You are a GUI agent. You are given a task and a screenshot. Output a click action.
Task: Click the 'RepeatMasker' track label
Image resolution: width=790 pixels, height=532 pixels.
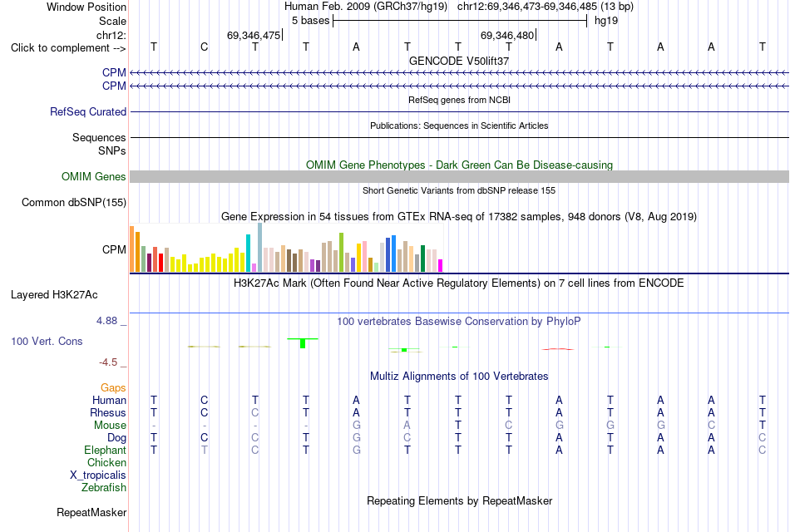click(x=91, y=512)
